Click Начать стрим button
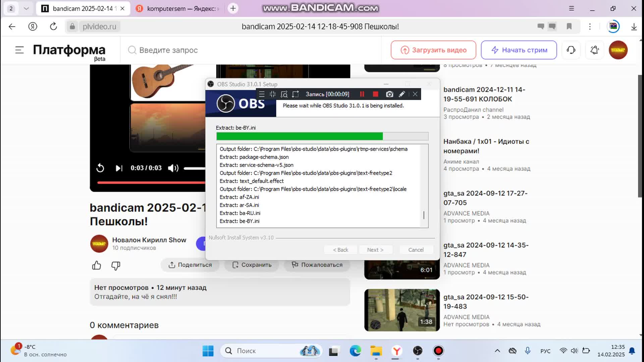Viewport: 644px width, 362px height. click(519, 50)
